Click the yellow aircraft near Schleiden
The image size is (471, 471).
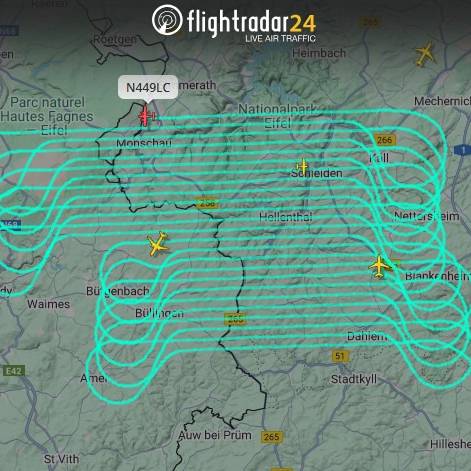(x=302, y=166)
